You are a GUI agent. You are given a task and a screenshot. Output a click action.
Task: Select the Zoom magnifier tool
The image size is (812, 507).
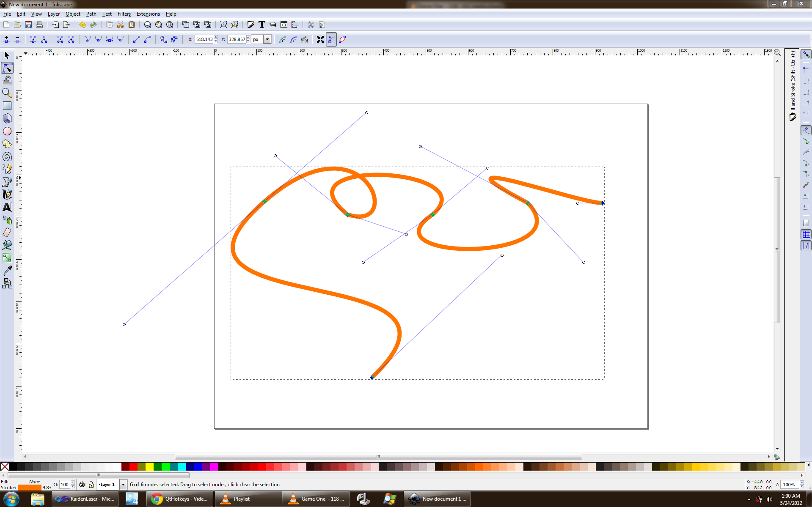coord(7,93)
